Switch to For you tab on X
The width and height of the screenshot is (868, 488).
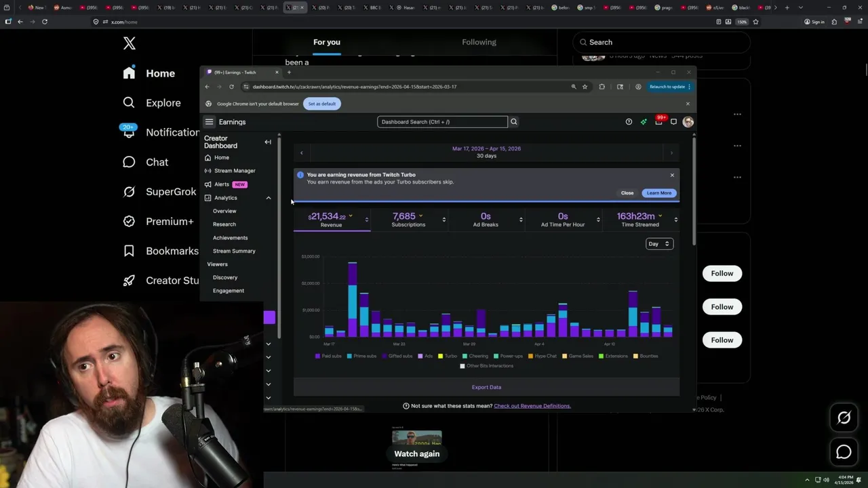click(327, 42)
